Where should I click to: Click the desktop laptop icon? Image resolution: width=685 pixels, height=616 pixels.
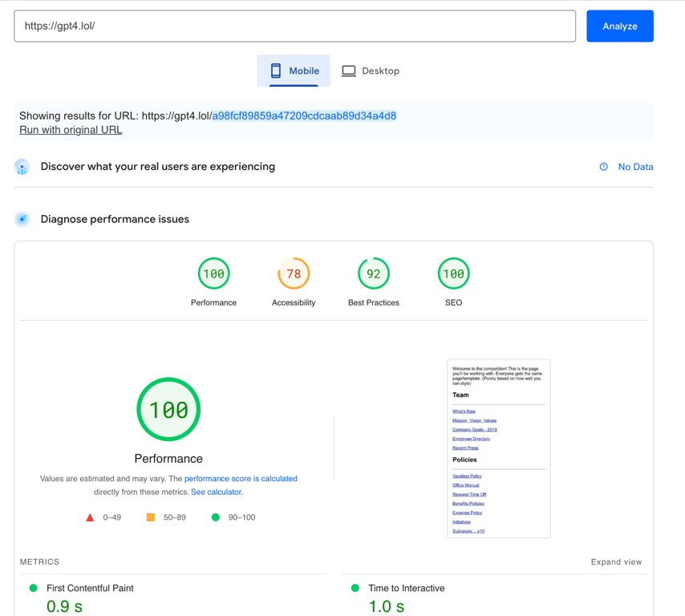[x=349, y=71]
